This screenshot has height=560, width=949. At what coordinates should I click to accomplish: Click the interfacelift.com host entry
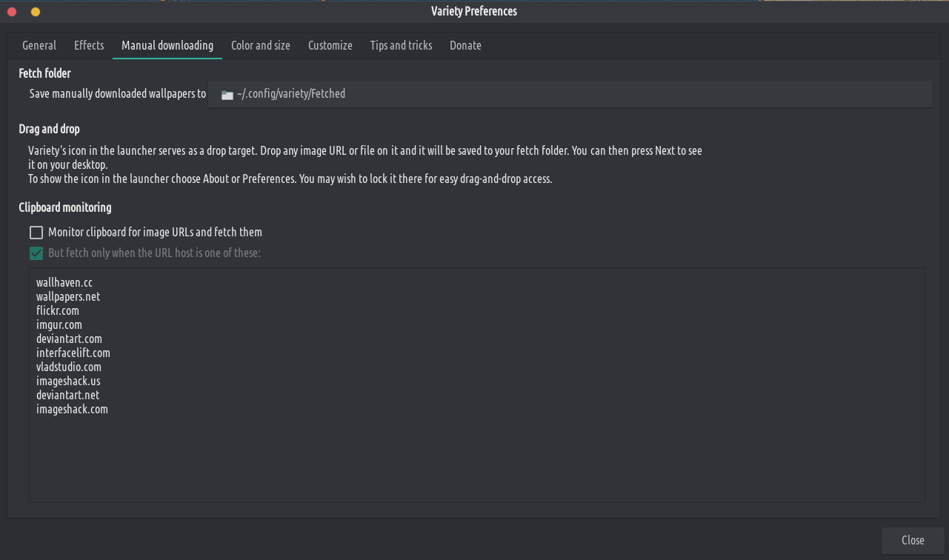73,353
